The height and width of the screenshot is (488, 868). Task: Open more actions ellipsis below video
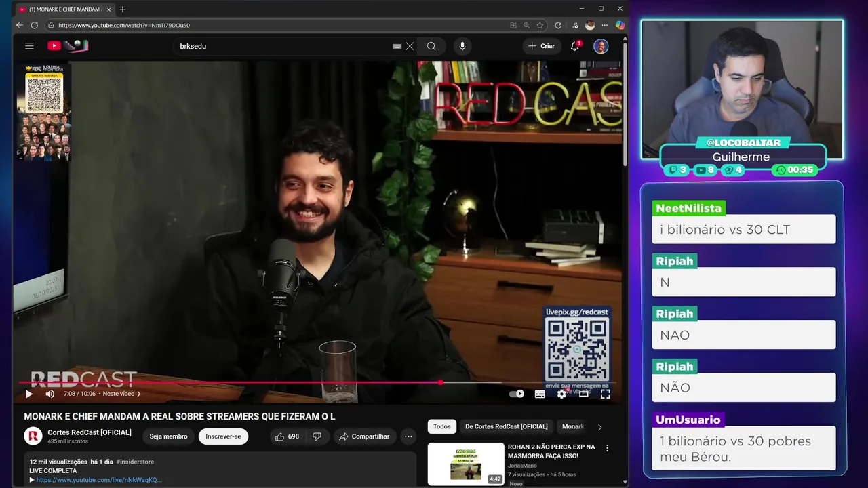tap(408, 436)
